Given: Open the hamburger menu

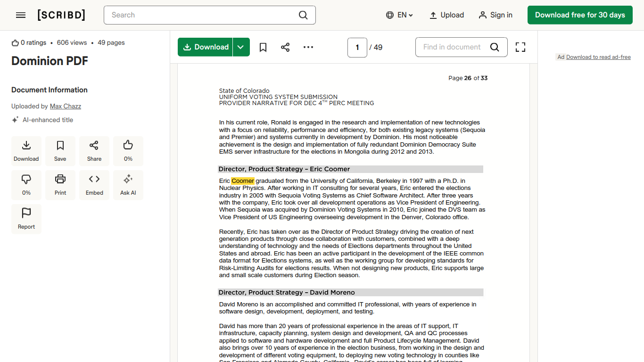Looking at the screenshot, I should pyautogui.click(x=21, y=15).
